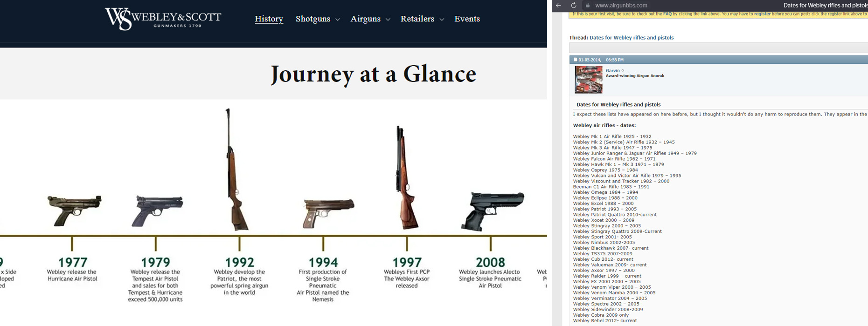The height and width of the screenshot is (326, 868).
Task: Click 'Webley Raider 1999 - current' line
Action: 607,276
